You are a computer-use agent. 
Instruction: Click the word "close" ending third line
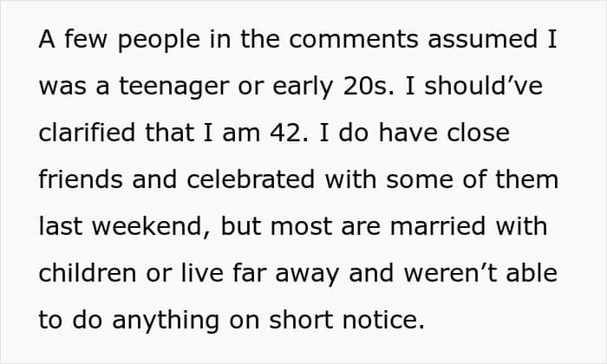click(x=478, y=133)
